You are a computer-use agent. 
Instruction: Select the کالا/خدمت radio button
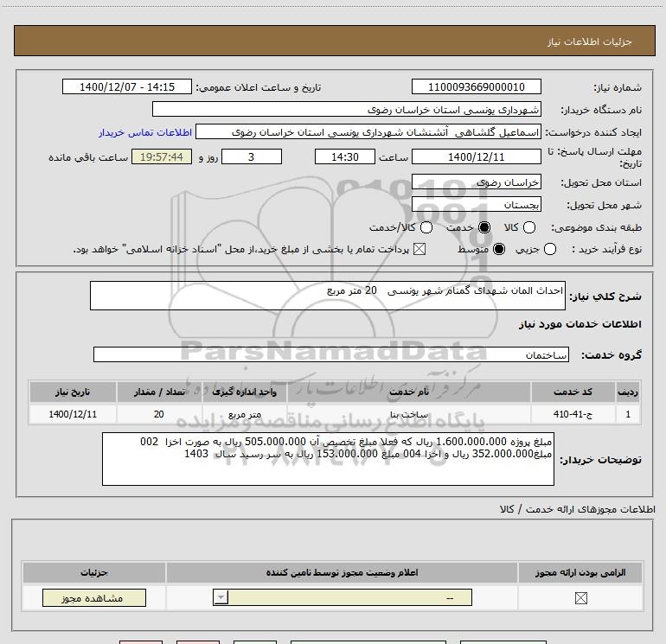[x=426, y=227]
